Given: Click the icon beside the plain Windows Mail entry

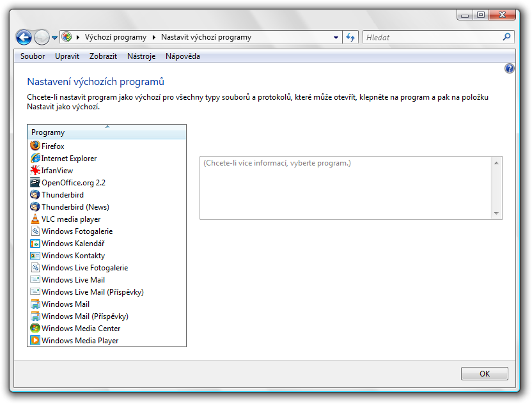Looking at the screenshot, I should pyautogui.click(x=35, y=304).
